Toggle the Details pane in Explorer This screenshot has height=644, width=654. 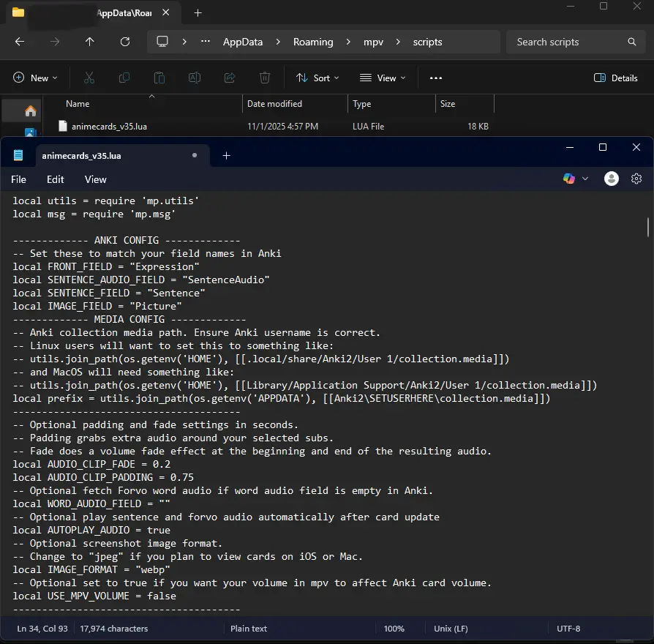coord(616,78)
